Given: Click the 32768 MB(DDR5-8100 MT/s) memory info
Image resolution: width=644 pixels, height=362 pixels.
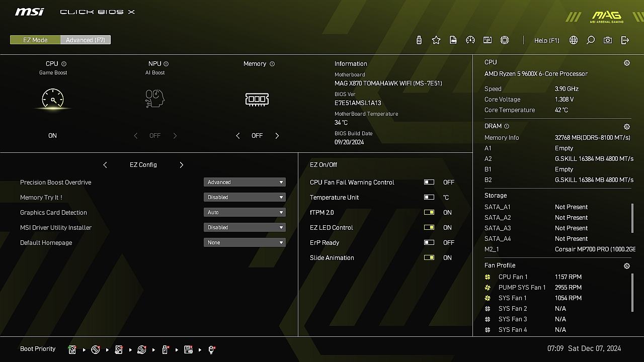Looking at the screenshot, I should click(593, 138).
